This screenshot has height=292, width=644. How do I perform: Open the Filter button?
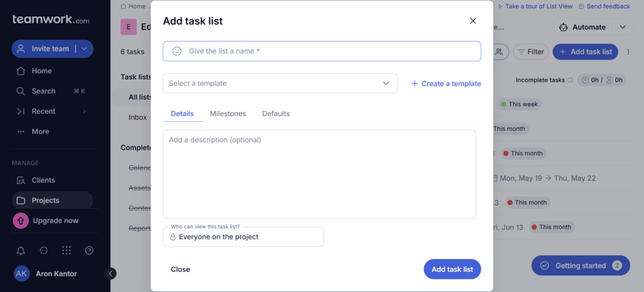tap(530, 52)
